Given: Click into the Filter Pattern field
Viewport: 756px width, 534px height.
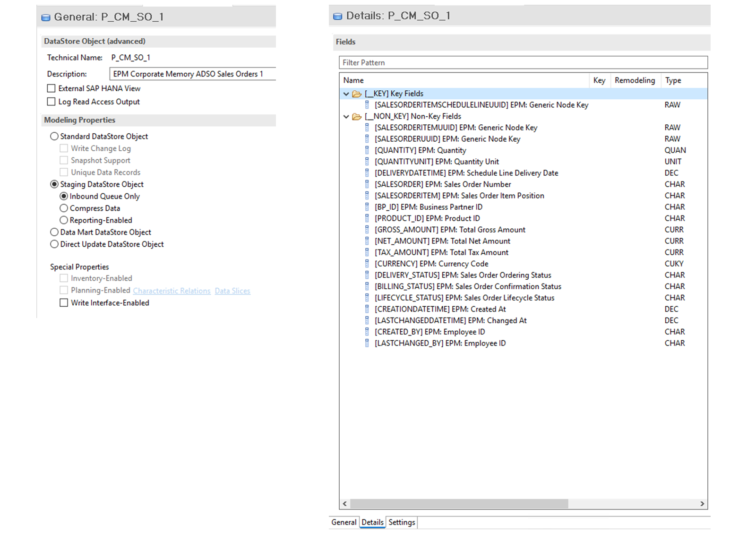Looking at the screenshot, I should [x=523, y=62].
